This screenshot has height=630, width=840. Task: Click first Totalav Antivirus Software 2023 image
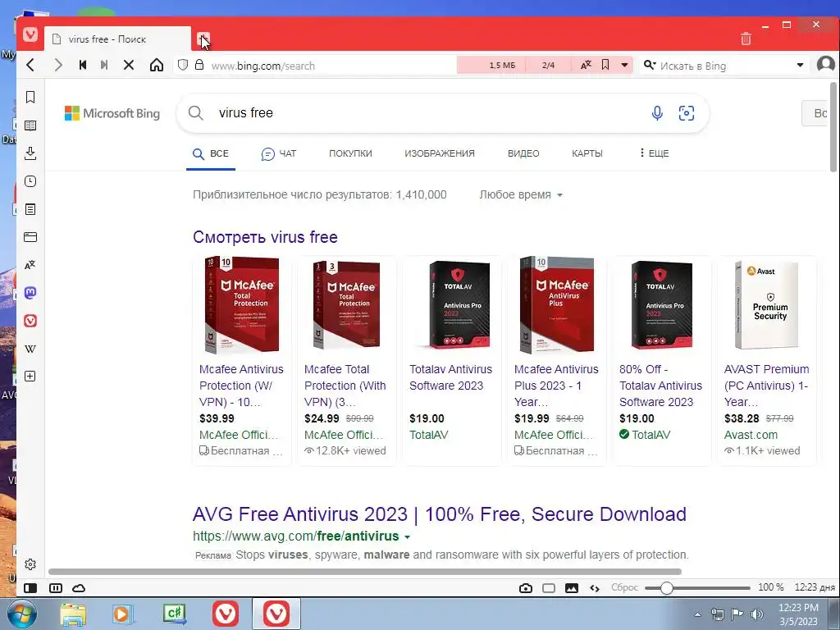click(x=459, y=305)
